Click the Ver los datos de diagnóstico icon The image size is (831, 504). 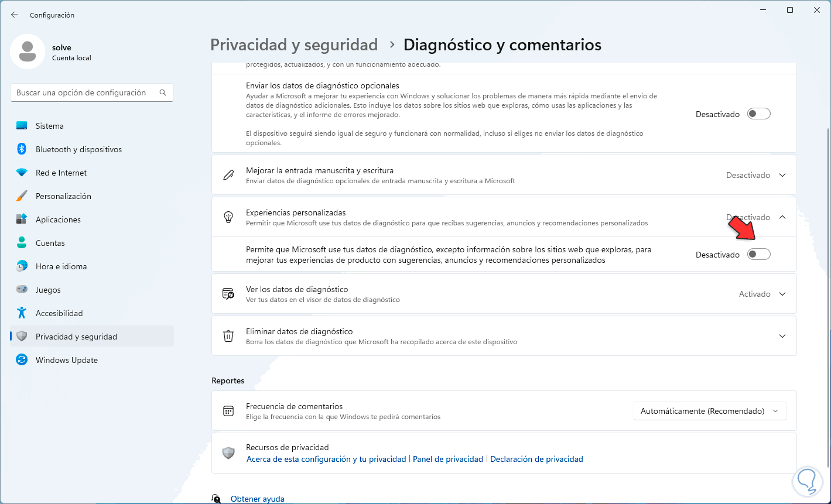pyautogui.click(x=228, y=294)
